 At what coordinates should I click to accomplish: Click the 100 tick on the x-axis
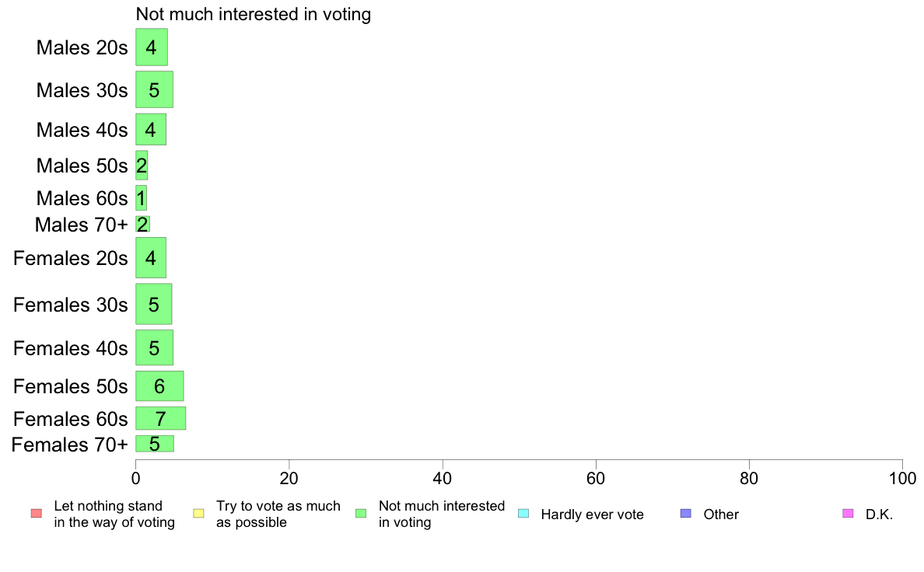[x=902, y=478]
